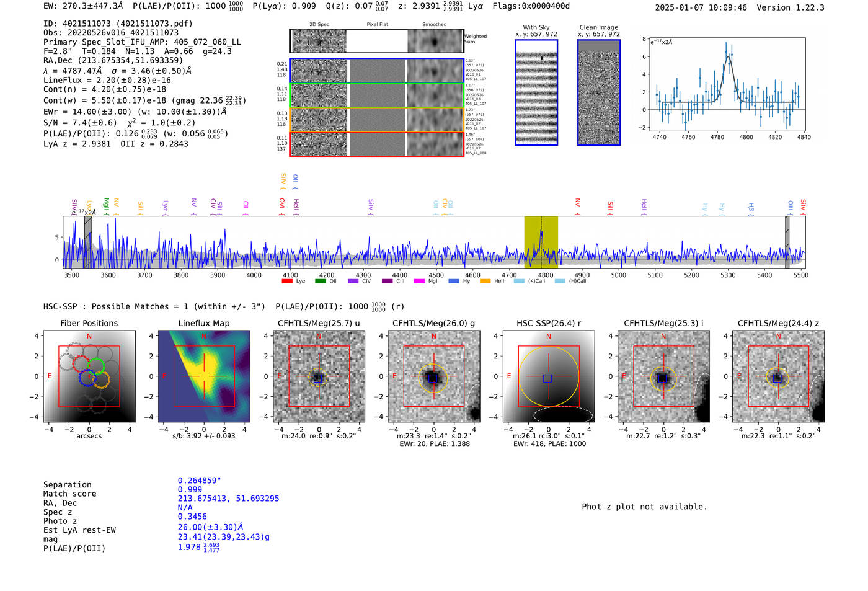This screenshot has width=868, height=591.
Task: Click the blue-bordered fiber 2D spectrum row
Action: (x=376, y=71)
